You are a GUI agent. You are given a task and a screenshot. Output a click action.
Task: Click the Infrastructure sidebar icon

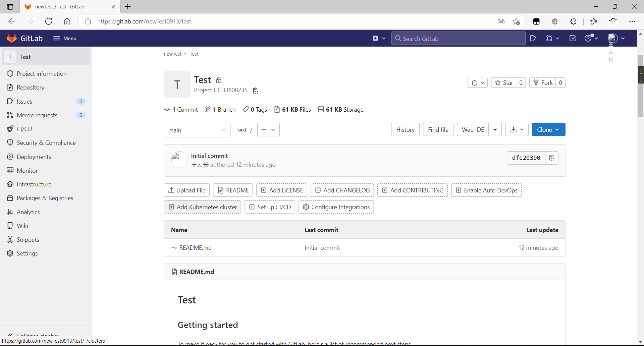[10, 184]
